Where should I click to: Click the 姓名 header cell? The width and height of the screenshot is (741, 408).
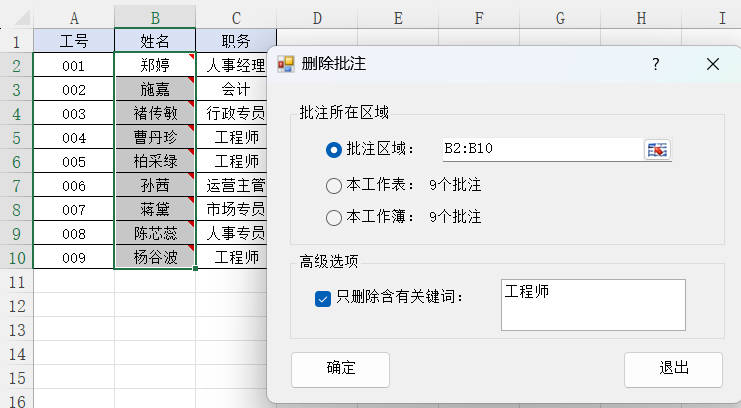click(155, 41)
